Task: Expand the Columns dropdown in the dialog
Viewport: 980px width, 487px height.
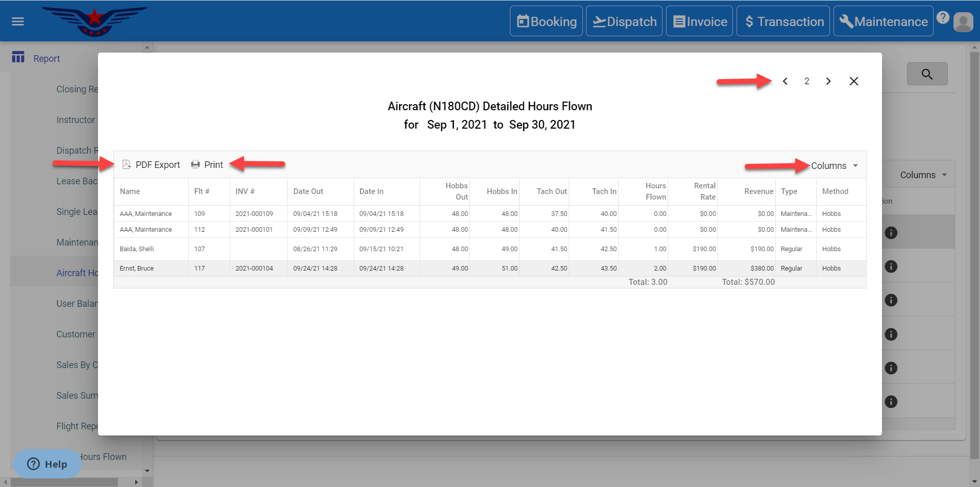Action: (x=834, y=166)
